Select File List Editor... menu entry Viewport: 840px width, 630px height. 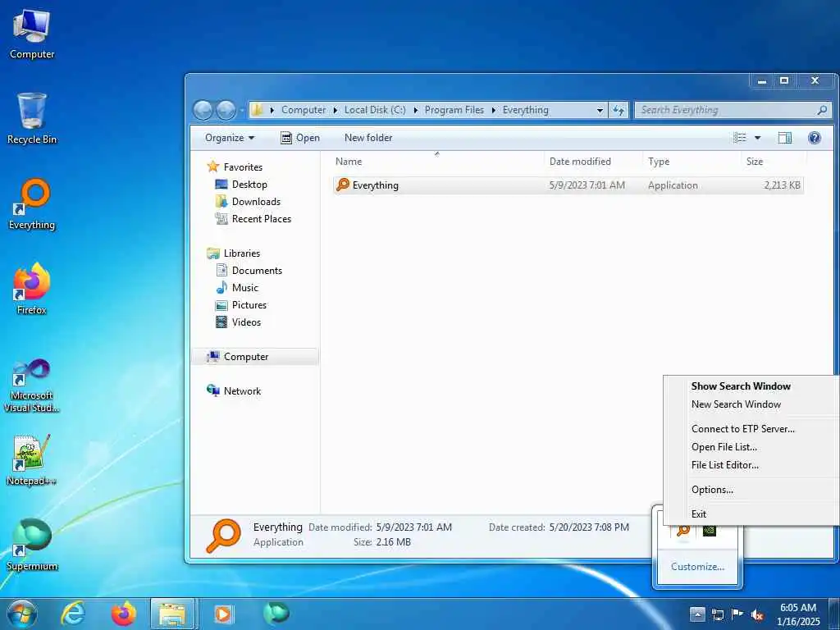(x=725, y=465)
